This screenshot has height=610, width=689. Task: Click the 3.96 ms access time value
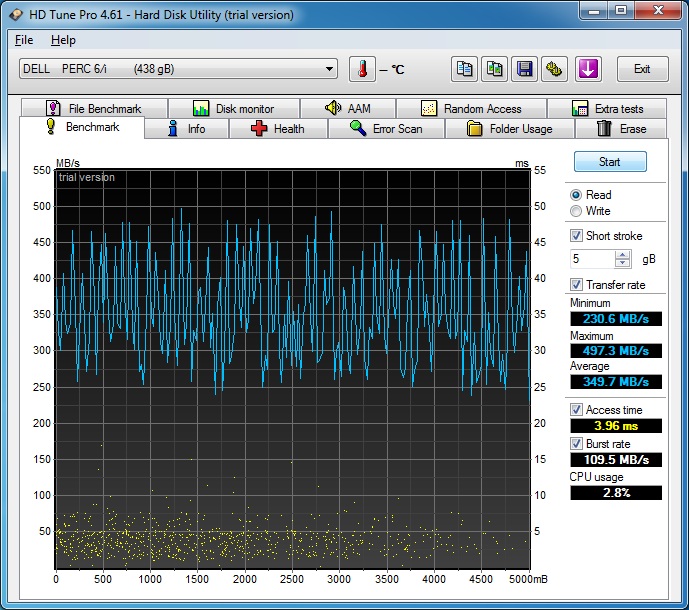pyautogui.click(x=616, y=425)
